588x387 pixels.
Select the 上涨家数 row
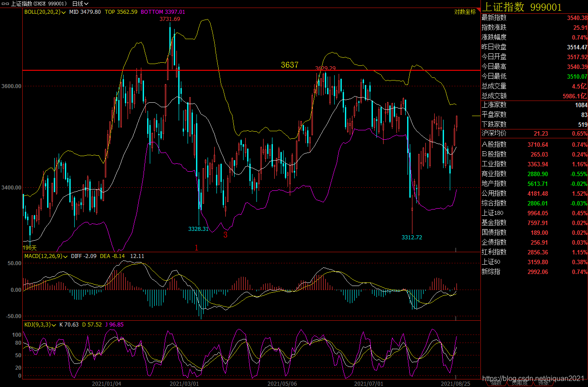point(535,105)
